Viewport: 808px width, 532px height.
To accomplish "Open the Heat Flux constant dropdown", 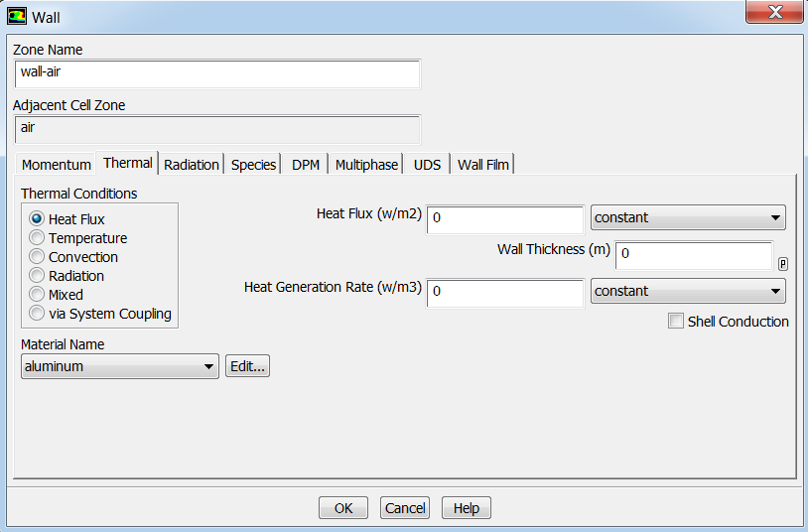I will pos(688,217).
